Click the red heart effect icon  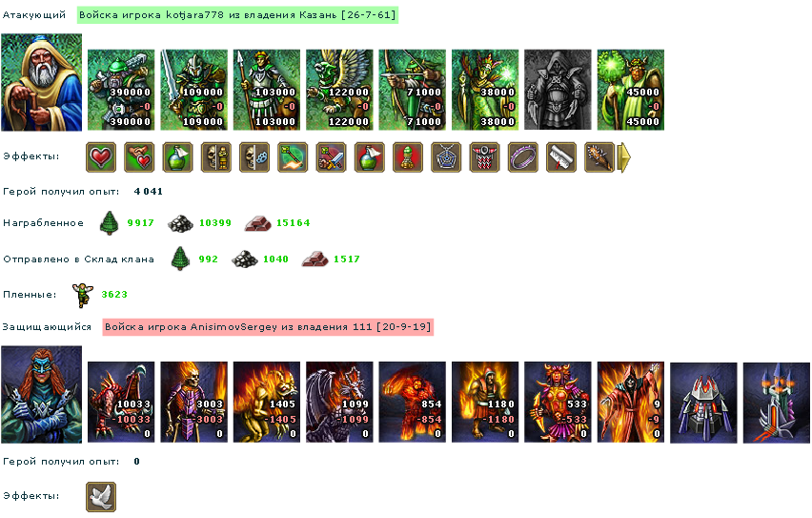tap(101, 157)
